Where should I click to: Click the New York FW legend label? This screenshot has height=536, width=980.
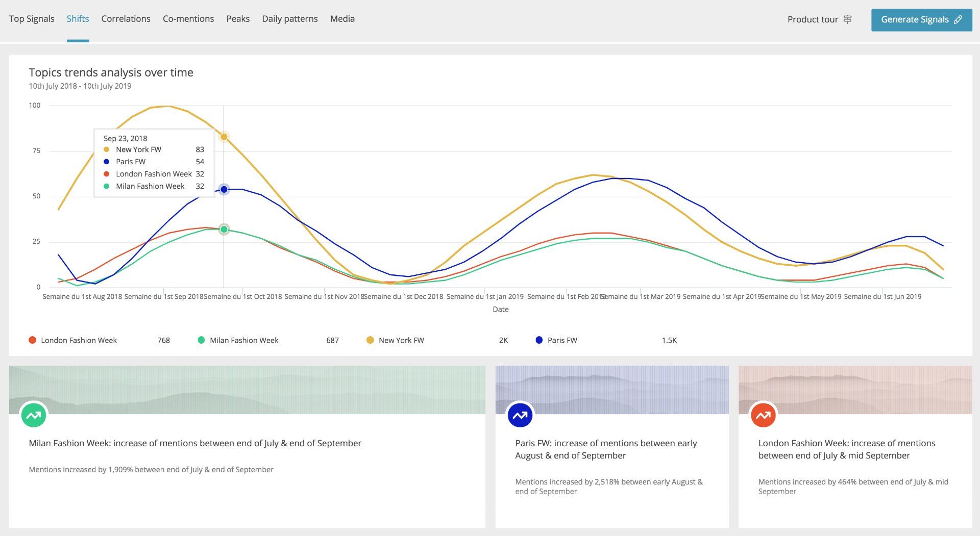coord(401,340)
